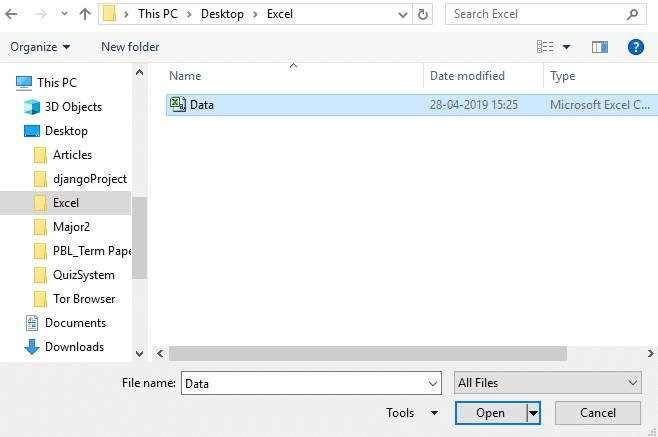Open the Help question mark icon
658x437 pixels.
click(x=635, y=47)
